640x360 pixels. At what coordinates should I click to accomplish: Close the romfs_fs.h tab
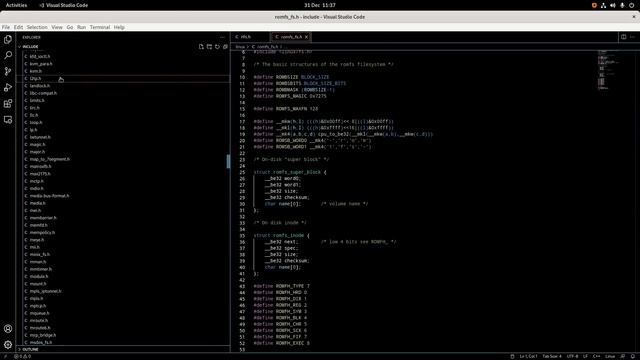pyautogui.click(x=306, y=37)
